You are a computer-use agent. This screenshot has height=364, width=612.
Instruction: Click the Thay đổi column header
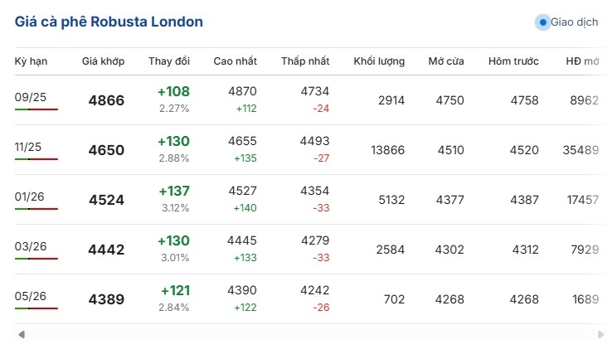pos(169,61)
